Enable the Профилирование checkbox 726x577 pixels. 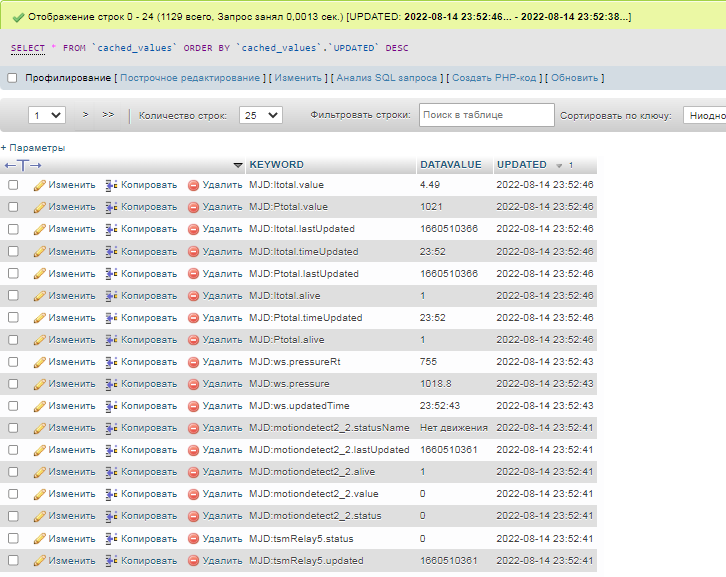pyautogui.click(x=13, y=78)
